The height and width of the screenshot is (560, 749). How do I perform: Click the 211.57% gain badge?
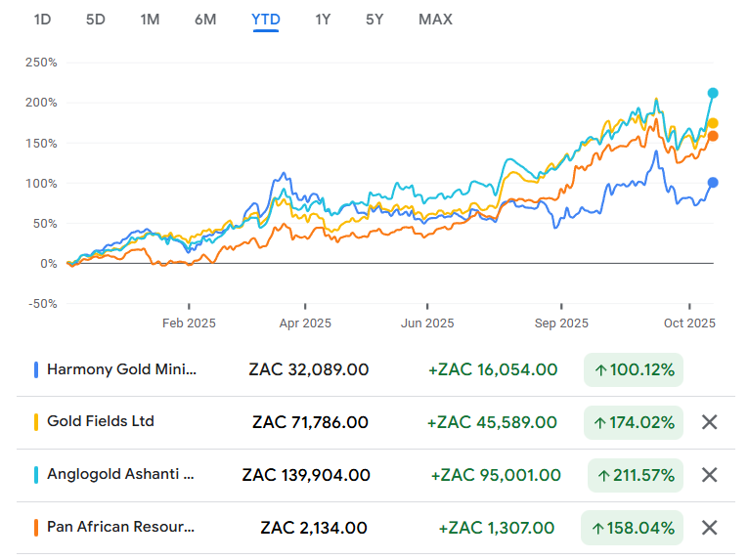635,475
